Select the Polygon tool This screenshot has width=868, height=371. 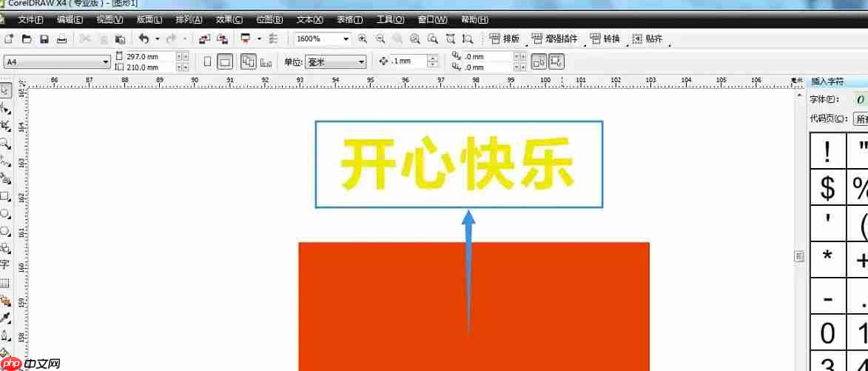pos(5,231)
